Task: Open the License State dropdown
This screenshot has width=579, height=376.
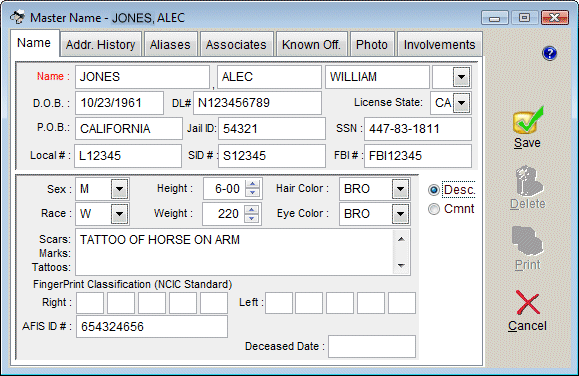Action: pos(461,103)
